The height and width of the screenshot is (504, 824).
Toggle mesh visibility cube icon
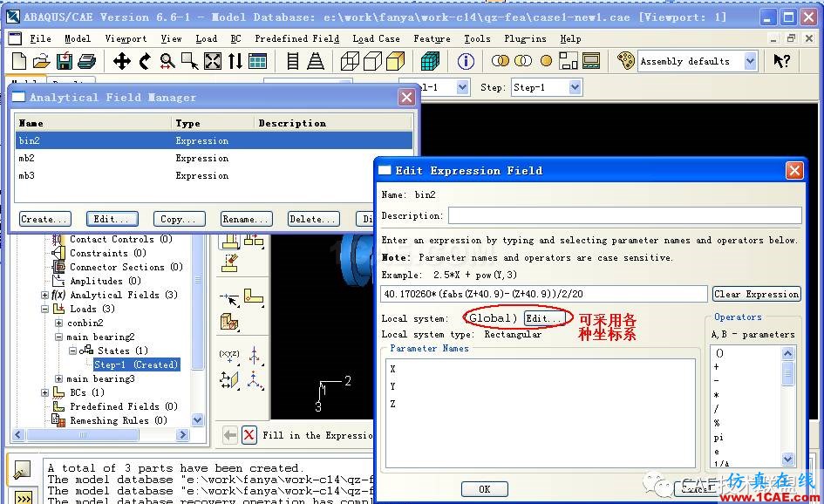pos(430,61)
